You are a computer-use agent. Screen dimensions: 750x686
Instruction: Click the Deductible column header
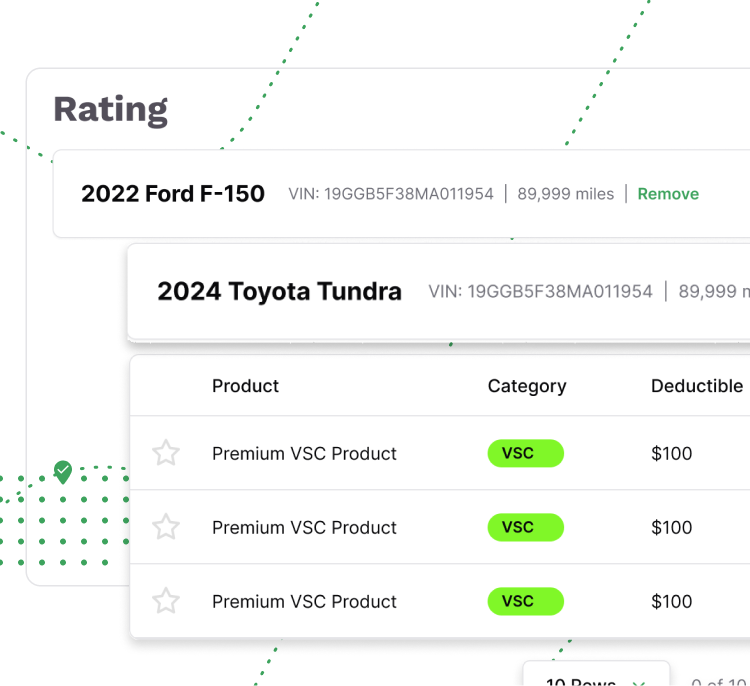coord(697,386)
